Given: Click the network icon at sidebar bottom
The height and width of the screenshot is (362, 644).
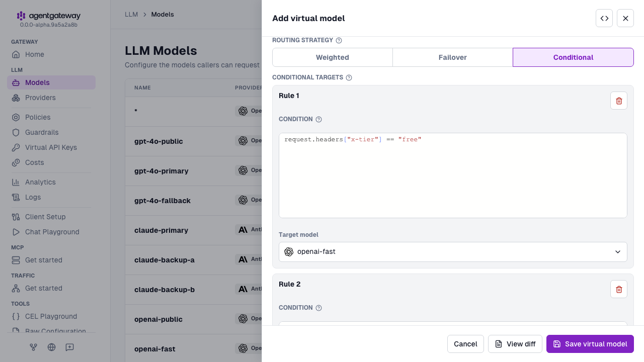Looking at the screenshot, I should [x=33, y=347].
